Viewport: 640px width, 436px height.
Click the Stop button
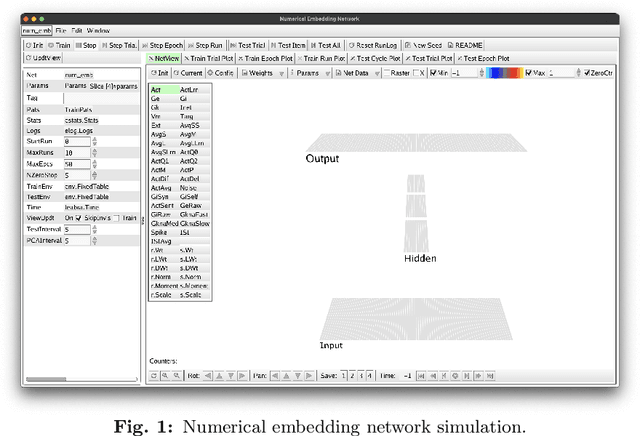pyautogui.click(x=86, y=45)
